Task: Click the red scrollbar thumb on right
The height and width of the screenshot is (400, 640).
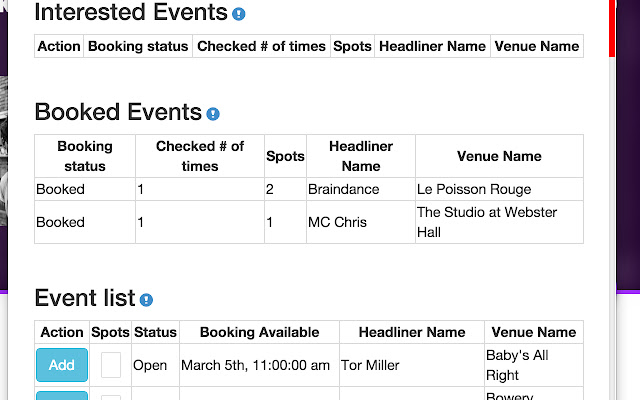Action: [x=612, y=28]
